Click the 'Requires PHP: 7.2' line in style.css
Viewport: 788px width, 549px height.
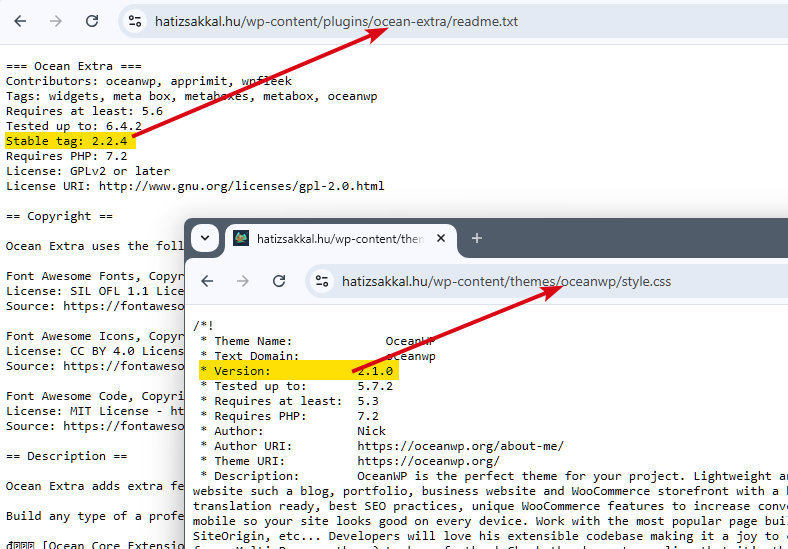coord(289,416)
